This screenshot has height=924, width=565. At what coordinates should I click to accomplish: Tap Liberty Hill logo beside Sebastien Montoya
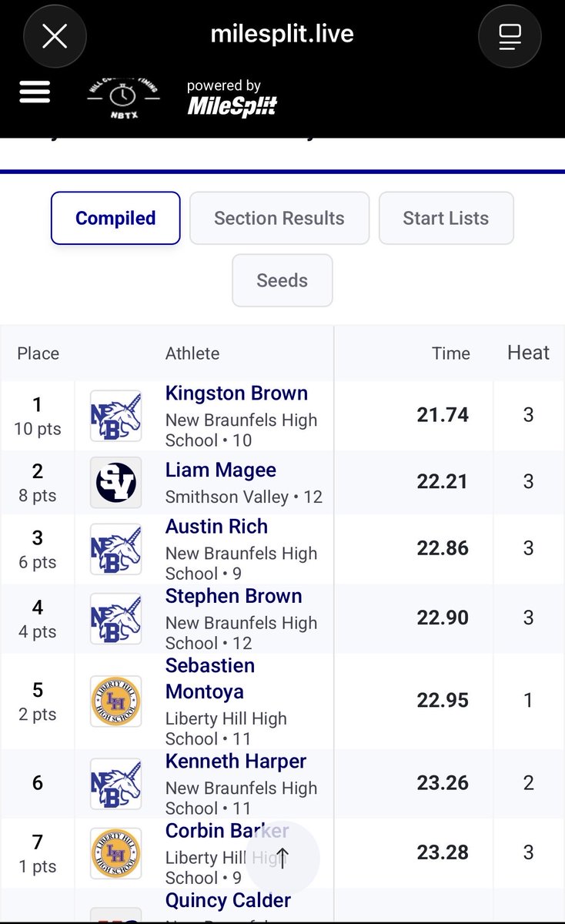click(116, 701)
